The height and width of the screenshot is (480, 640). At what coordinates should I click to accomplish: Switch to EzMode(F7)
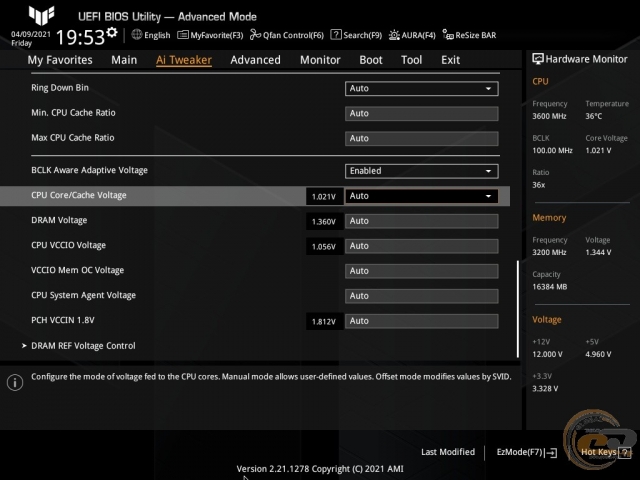(x=520, y=452)
